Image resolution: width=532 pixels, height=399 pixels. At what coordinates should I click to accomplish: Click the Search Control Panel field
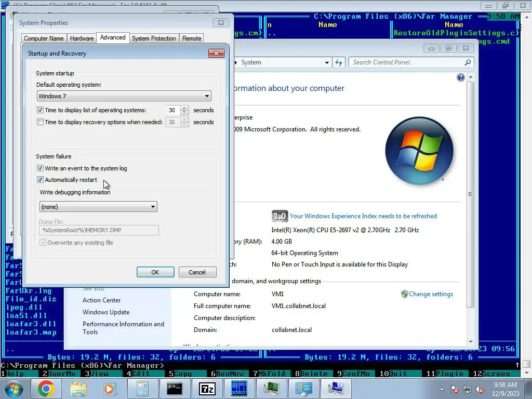(x=407, y=62)
